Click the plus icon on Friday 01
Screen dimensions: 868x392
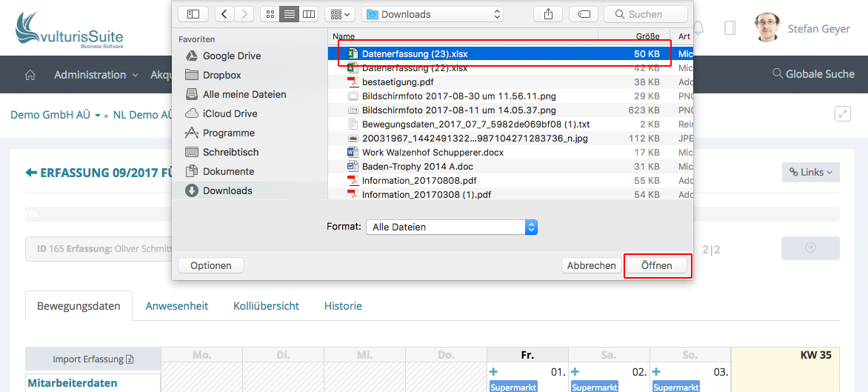coord(494,372)
